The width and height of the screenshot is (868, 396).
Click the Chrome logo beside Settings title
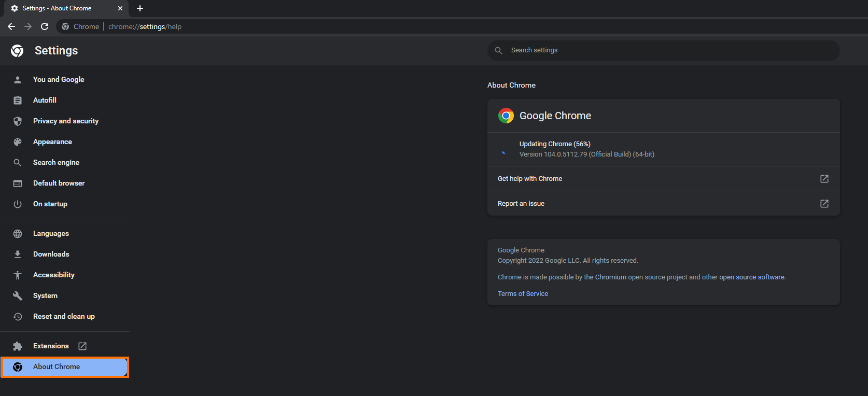click(17, 50)
